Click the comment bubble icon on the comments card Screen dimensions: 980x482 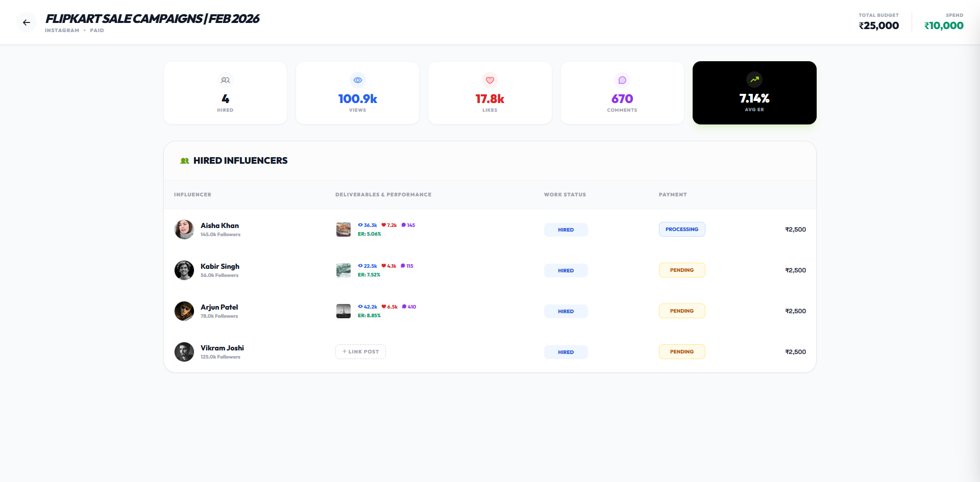[x=622, y=80]
